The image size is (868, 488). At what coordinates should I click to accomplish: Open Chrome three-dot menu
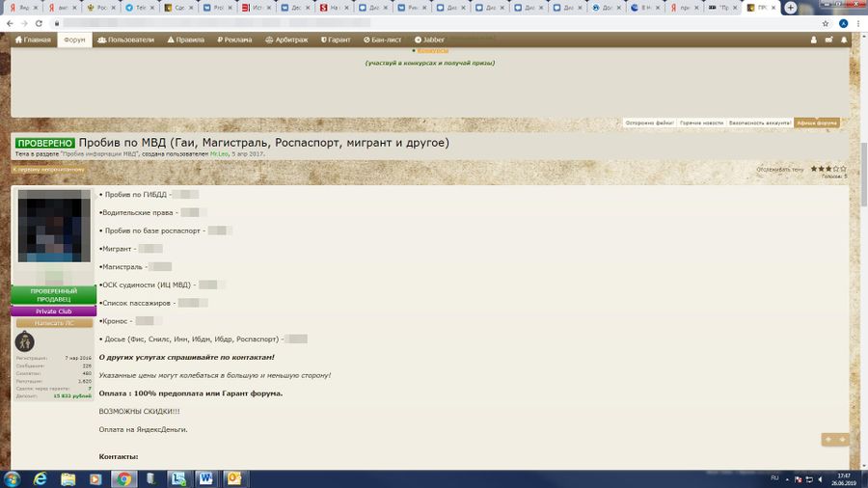[x=858, y=23]
